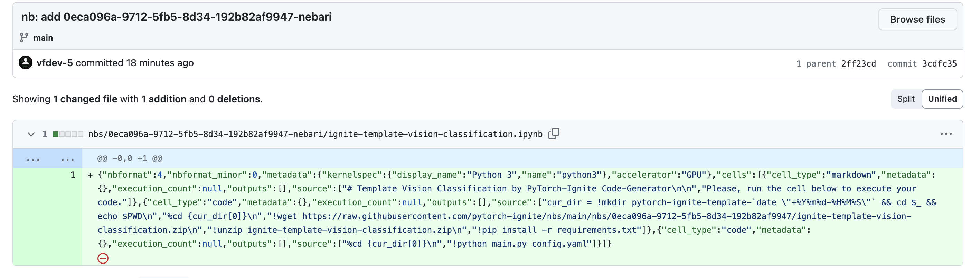The image size is (980, 278).
Task: Open the ignite-template-vision-classification.ipynb file path
Action: tap(315, 134)
